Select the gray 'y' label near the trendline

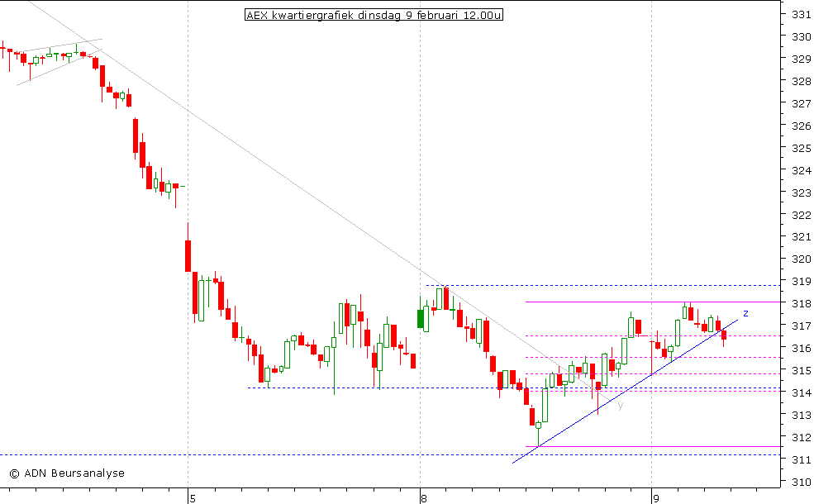[x=621, y=406]
